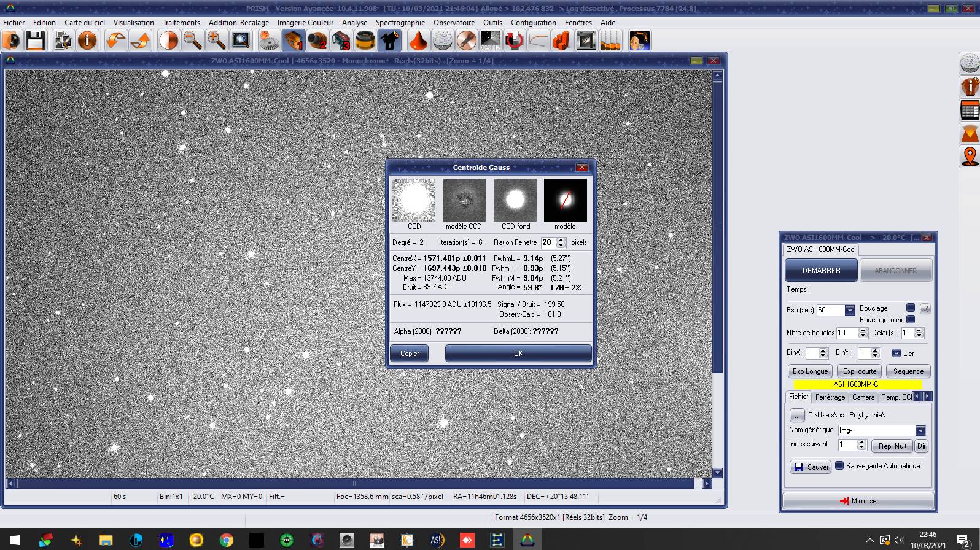Screen dimensions: 980x550
Task: Open Windows Start menu
Action: point(15,540)
